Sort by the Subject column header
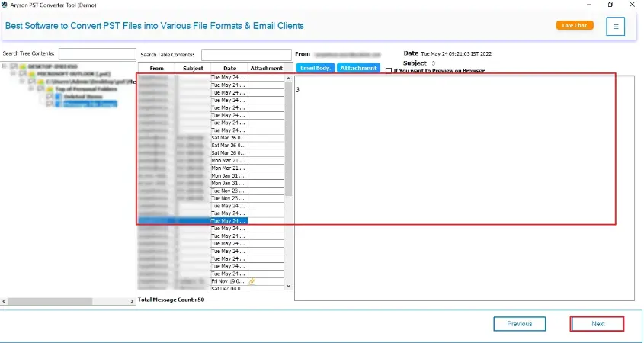This screenshot has width=644, height=343. (x=193, y=68)
